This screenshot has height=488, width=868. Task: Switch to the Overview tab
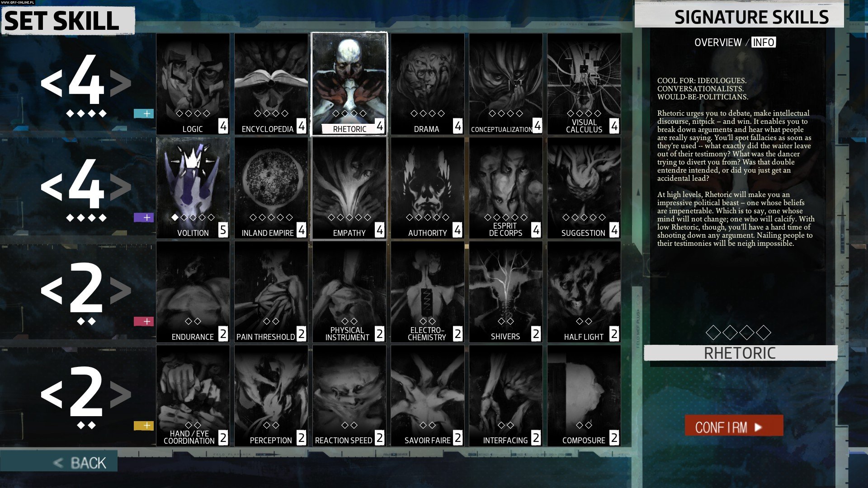click(718, 42)
